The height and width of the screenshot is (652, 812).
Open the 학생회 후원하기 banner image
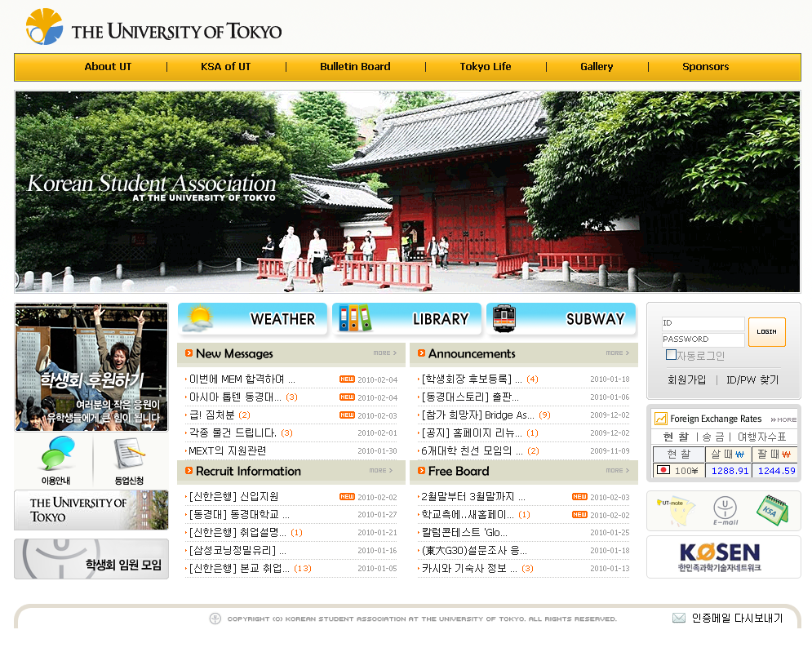(x=91, y=367)
